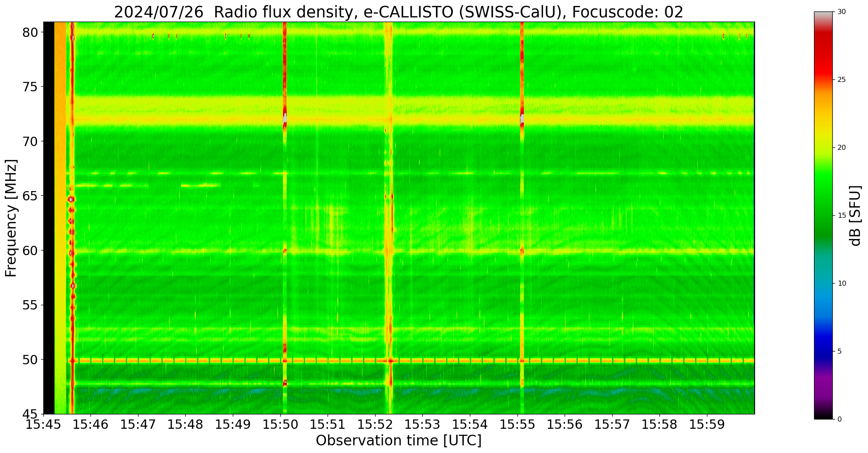Click the 15:56 time tick label
Image resolution: width=868 pixels, height=453 pixels.
565,425
